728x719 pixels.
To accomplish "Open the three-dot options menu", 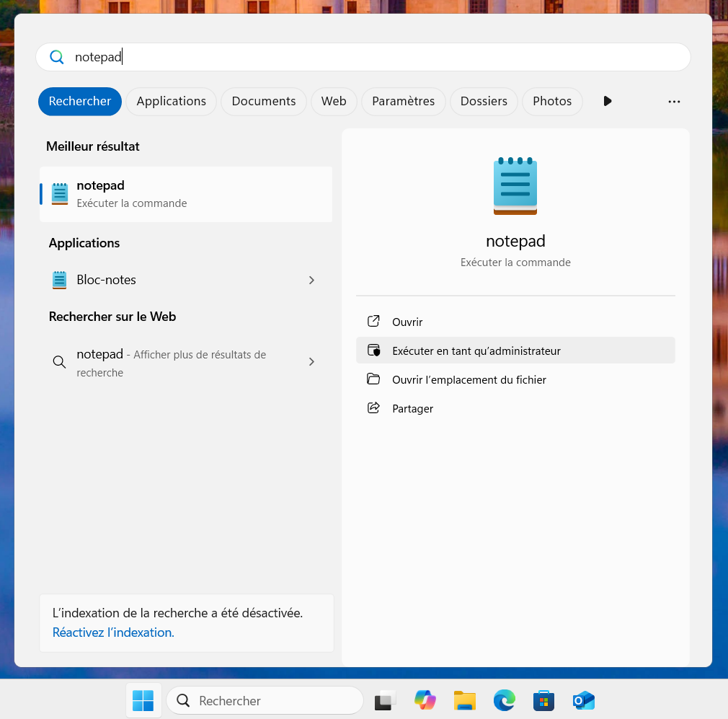I will (674, 102).
